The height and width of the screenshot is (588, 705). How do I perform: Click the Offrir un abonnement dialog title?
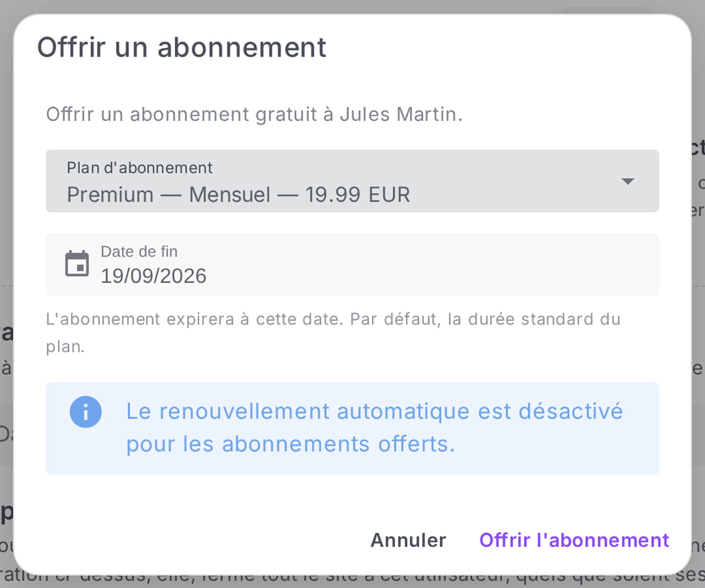pos(182,47)
